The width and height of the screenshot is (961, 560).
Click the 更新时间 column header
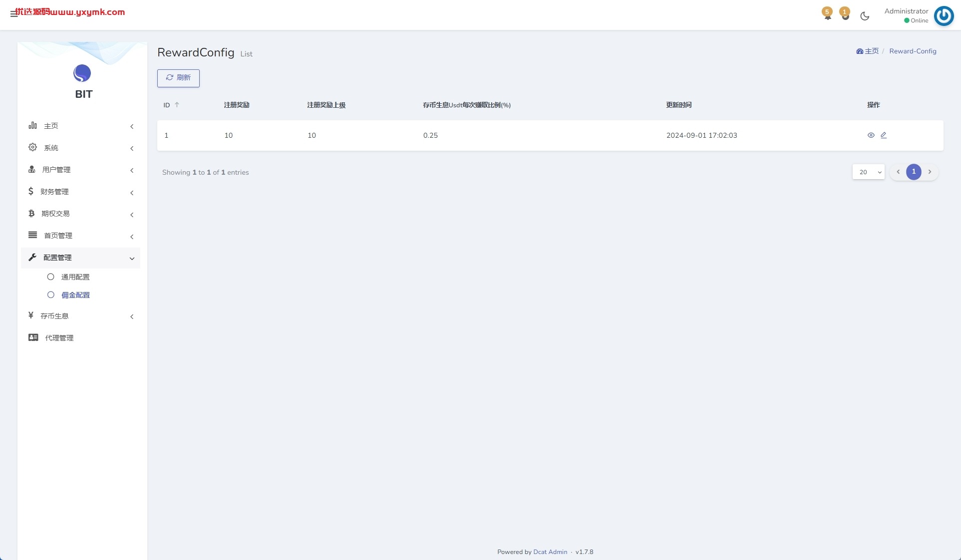(x=679, y=105)
